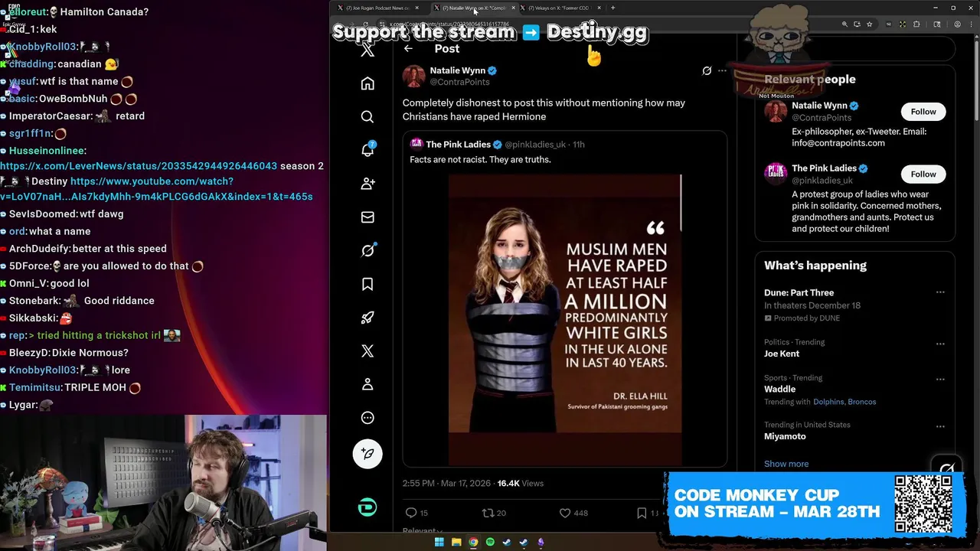
Task: Open the account avatar at sidebar bottom
Action: coord(367,507)
